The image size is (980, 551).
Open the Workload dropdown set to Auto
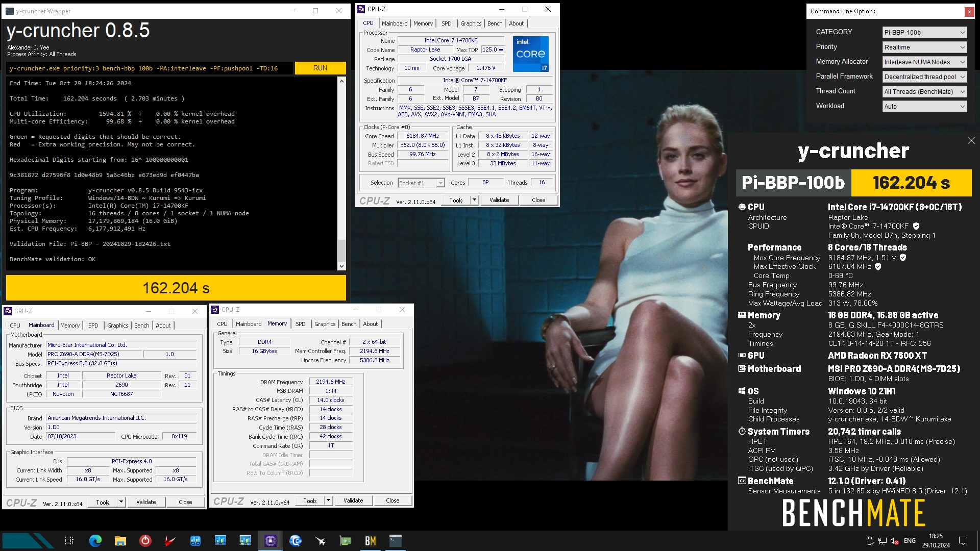(924, 107)
